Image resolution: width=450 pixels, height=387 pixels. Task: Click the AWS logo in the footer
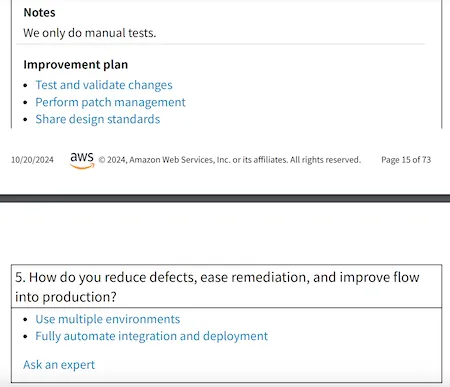[82, 160]
